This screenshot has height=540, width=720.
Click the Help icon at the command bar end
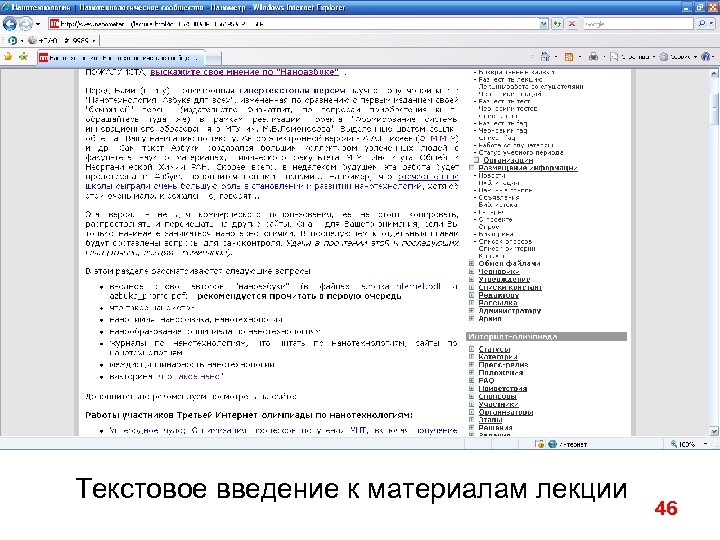coord(705,57)
